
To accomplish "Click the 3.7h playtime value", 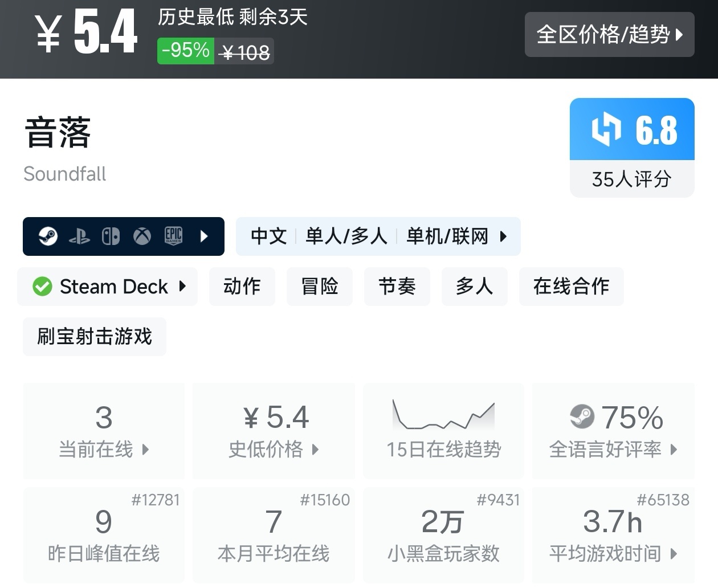I will pos(613,521).
